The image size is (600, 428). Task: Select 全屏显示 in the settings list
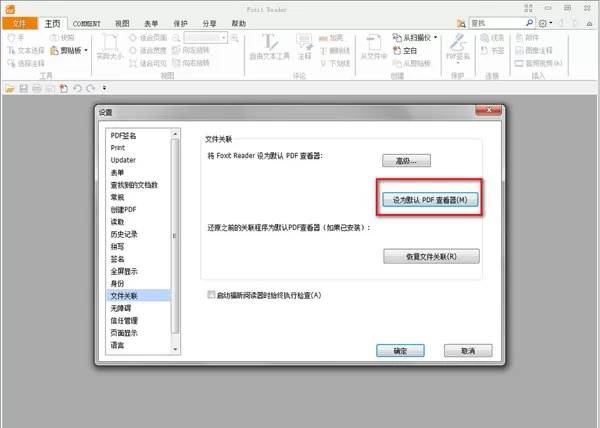[124, 271]
